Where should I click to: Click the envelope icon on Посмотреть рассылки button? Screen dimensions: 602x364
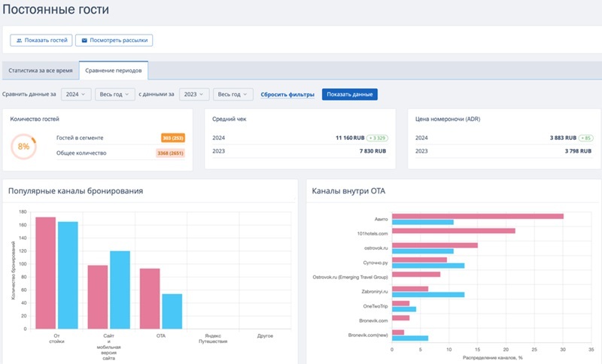84,41
